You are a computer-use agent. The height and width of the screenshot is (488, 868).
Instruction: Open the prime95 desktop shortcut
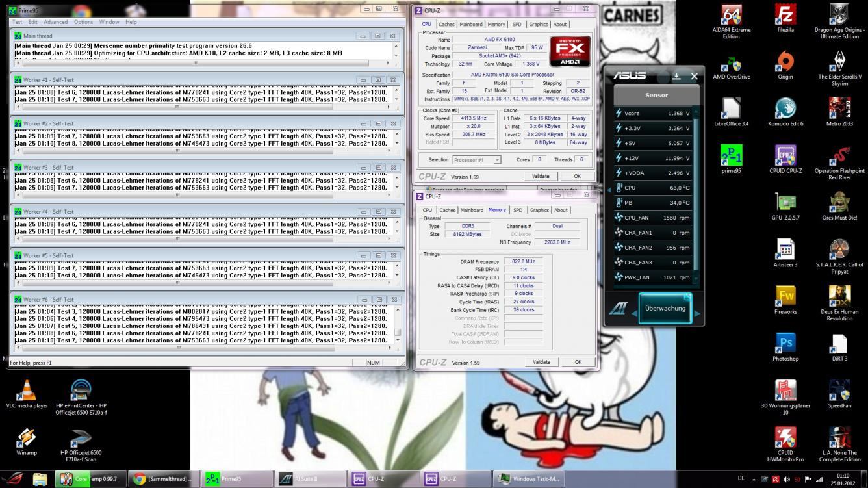(732, 159)
